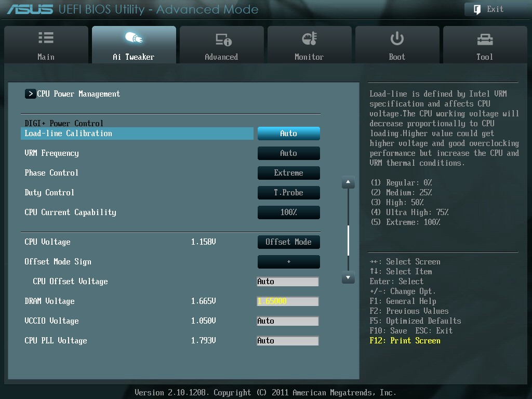
Task: Open the Boot tab
Action: [397, 45]
